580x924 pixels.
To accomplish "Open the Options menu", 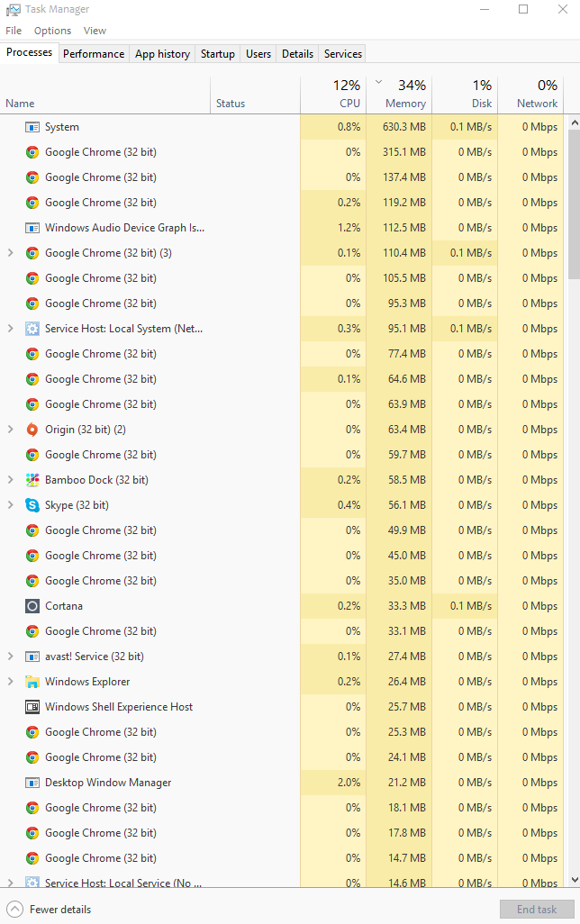I will (x=52, y=31).
